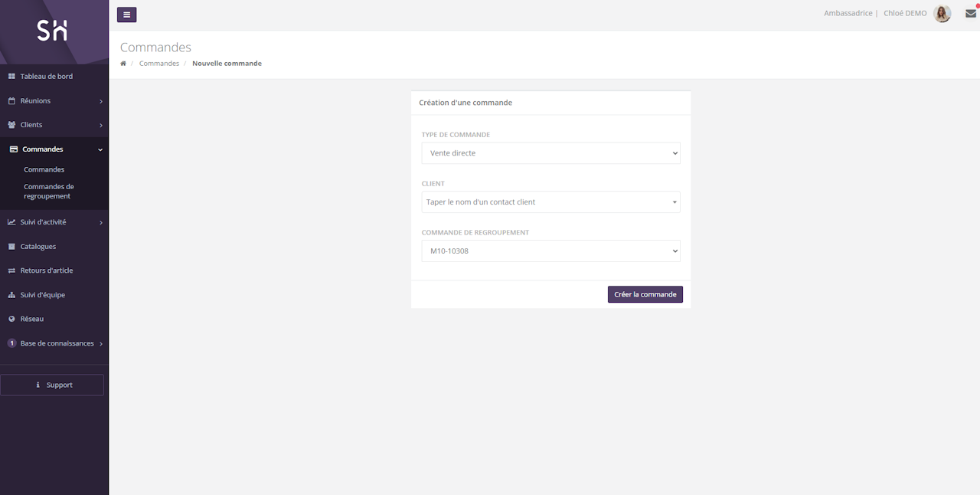Click the Réseau globe icon

pyautogui.click(x=11, y=319)
